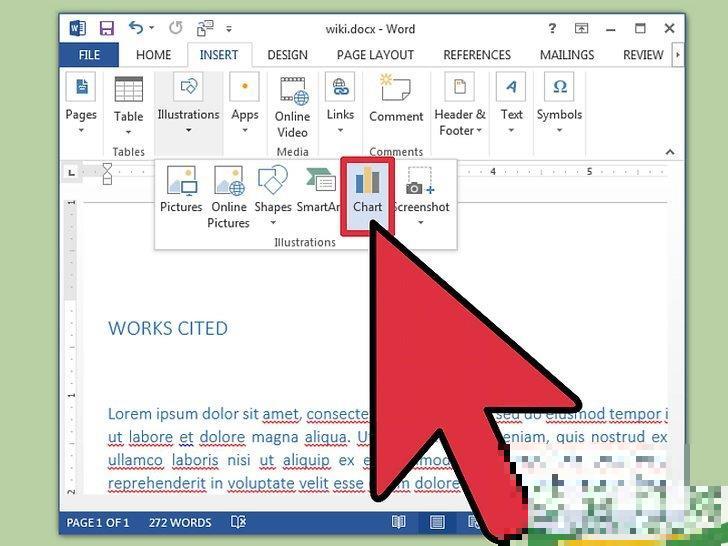Click the 272 WORDS count in status bar

[180, 522]
